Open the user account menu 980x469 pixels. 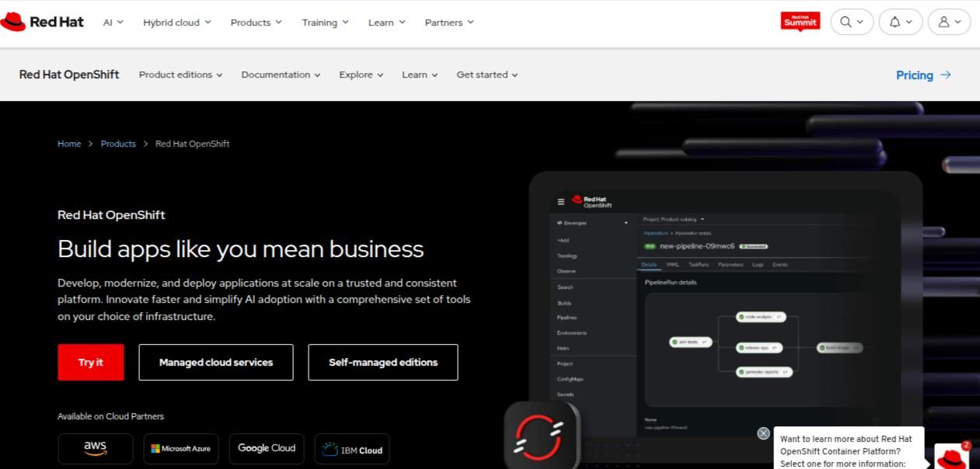949,22
